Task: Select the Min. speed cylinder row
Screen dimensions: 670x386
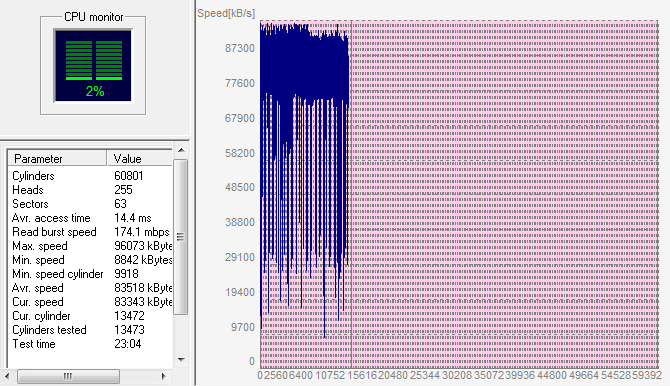Action: pyautogui.click(x=90, y=274)
